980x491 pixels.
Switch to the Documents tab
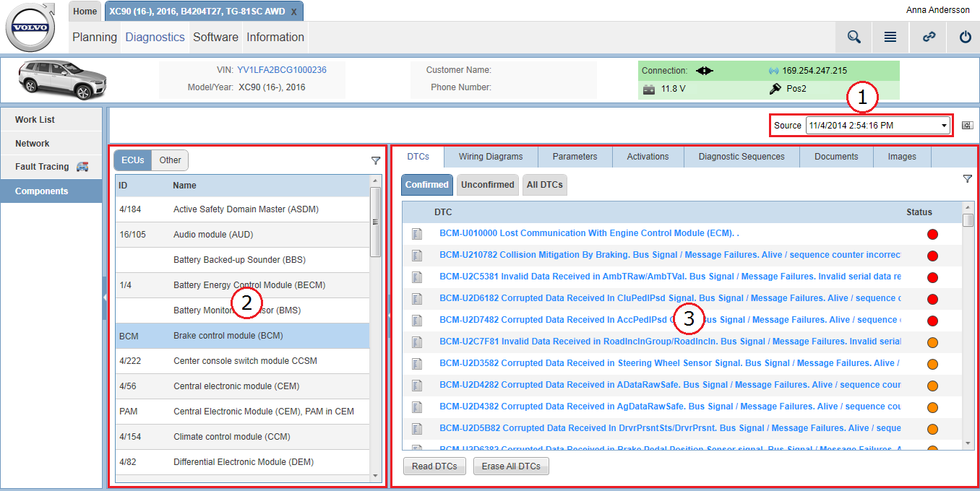pos(836,157)
